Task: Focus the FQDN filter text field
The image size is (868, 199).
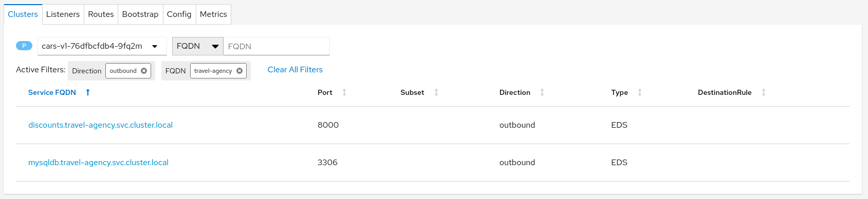Action: click(x=276, y=46)
